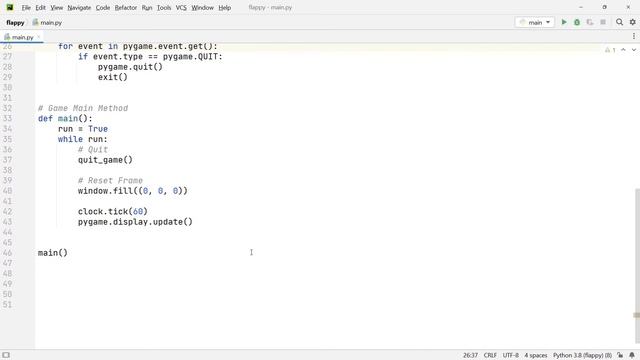Click the read-only lock icon in status bar
The width and height of the screenshot is (640, 360).
pos(620,355)
